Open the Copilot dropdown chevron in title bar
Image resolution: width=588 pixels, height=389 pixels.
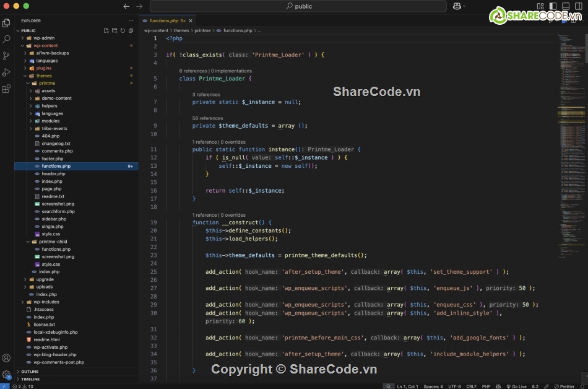pyautogui.click(x=464, y=6)
